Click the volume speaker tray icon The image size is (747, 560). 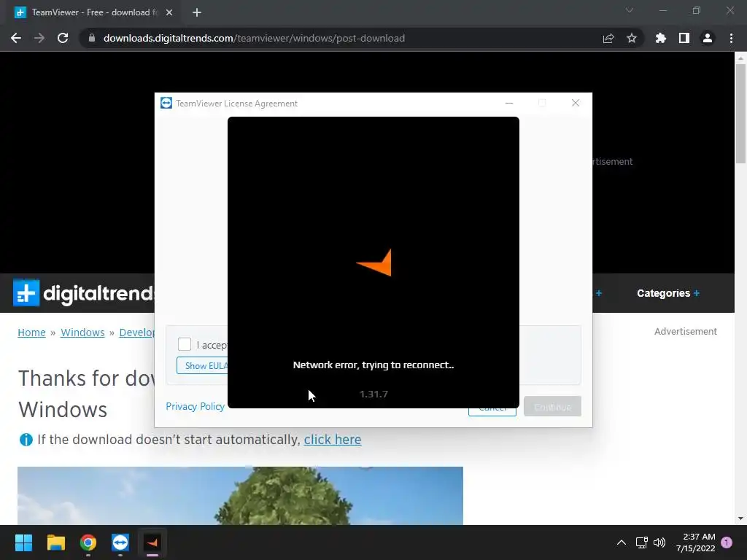(659, 542)
